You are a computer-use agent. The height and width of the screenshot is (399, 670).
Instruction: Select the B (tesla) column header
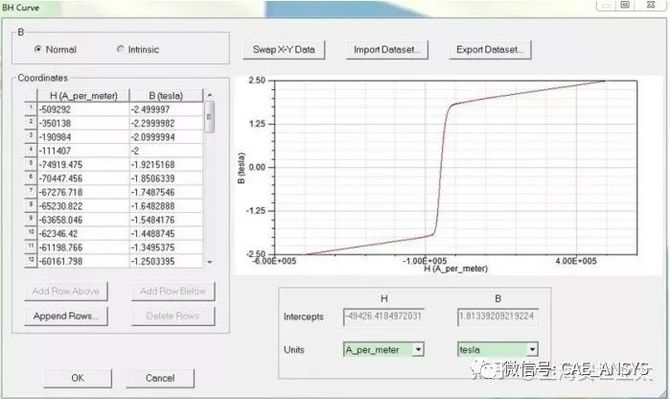coord(166,95)
